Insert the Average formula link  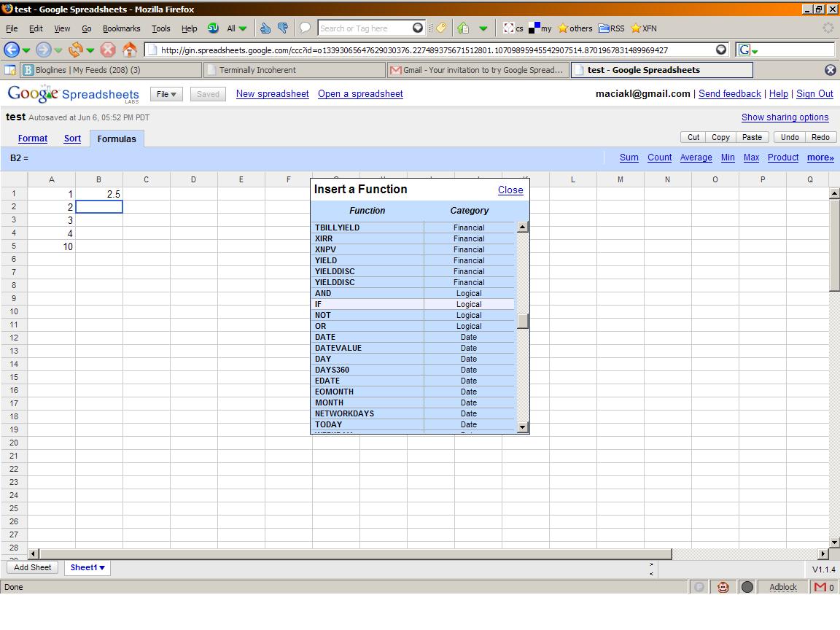pos(696,157)
